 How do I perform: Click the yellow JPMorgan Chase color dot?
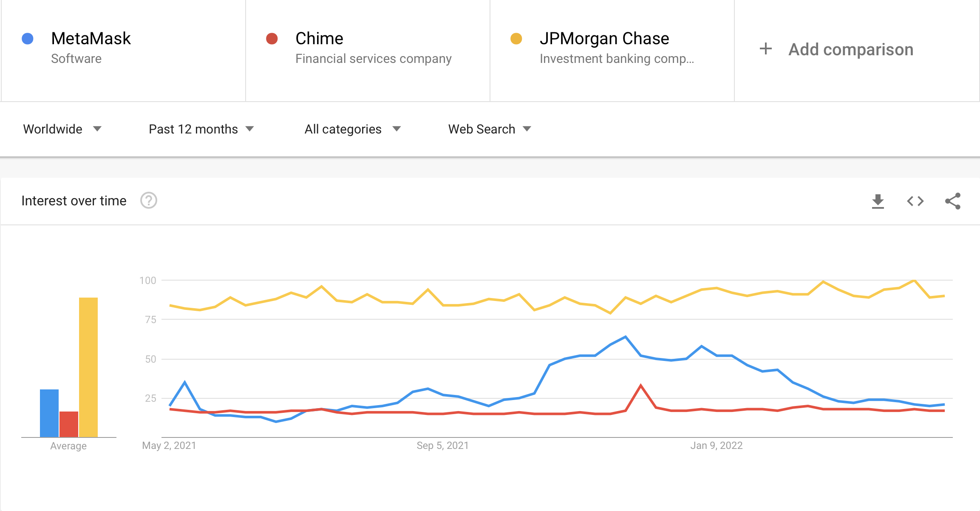[516, 39]
